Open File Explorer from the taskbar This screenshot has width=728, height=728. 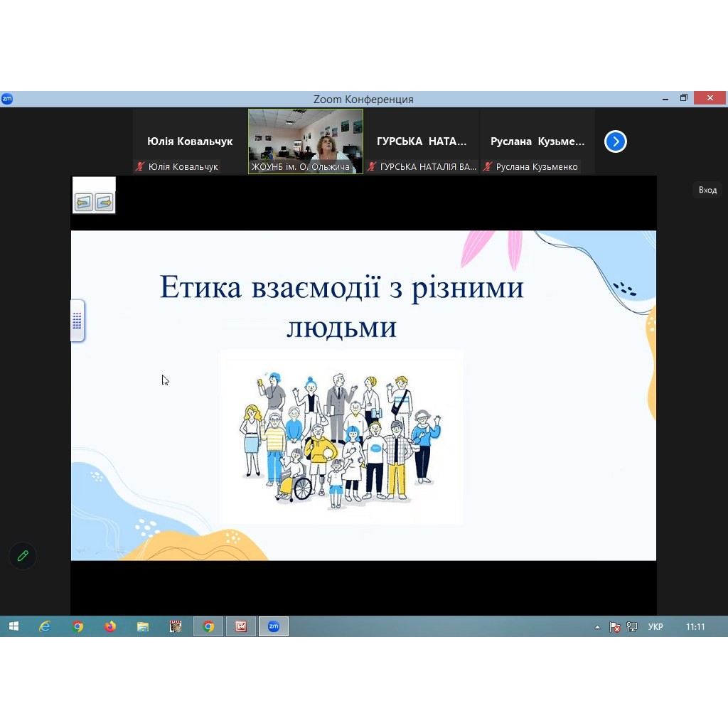click(x=143, y=626)
